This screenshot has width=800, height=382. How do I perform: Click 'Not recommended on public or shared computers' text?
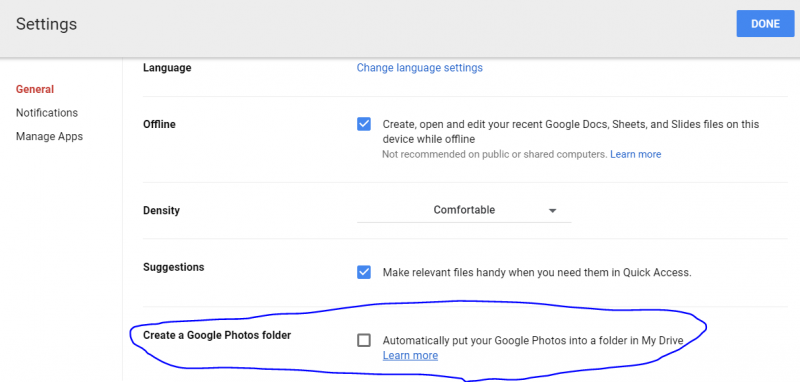click(x=494, y=154)
